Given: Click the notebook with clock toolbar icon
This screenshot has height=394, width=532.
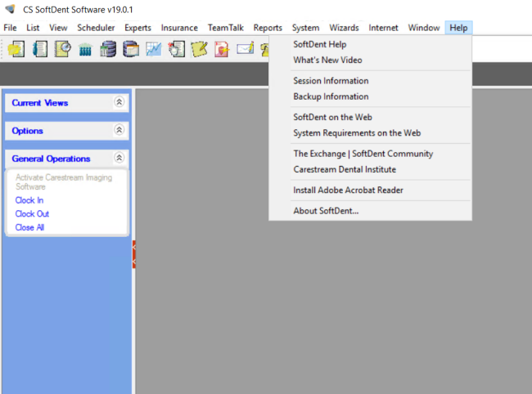Looking at the screenshot, I should coord(63,49).
